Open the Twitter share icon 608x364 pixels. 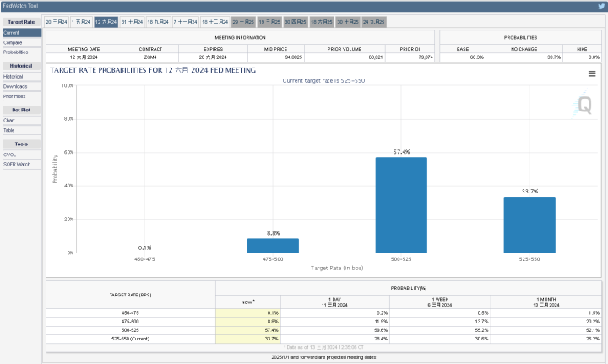[601, 6]
